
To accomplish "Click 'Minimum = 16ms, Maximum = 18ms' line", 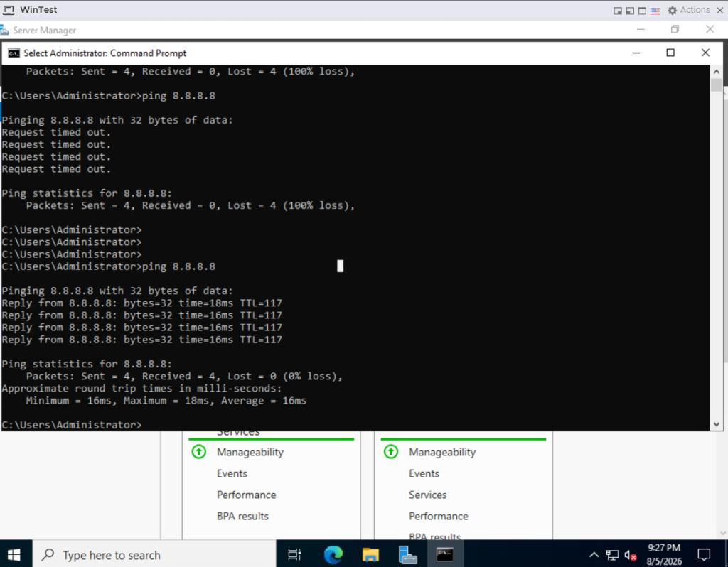I will coord(166,401).
